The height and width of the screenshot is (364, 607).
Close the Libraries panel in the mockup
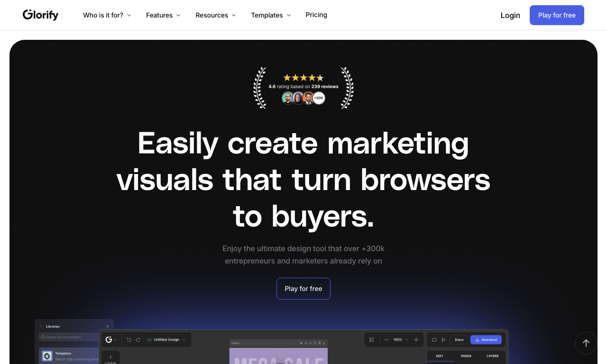[107, 326]
